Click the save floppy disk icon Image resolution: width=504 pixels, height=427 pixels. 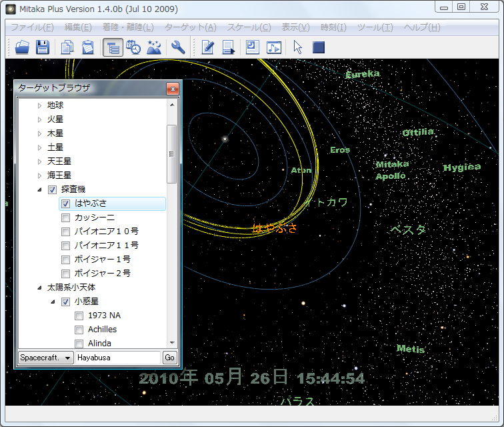(x=43, y=47)
